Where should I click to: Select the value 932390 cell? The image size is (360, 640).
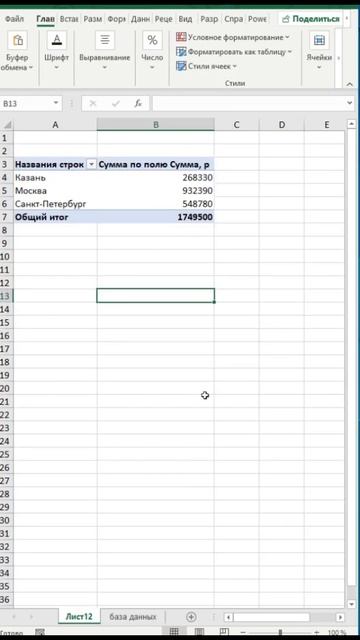(x=156, y=191)
